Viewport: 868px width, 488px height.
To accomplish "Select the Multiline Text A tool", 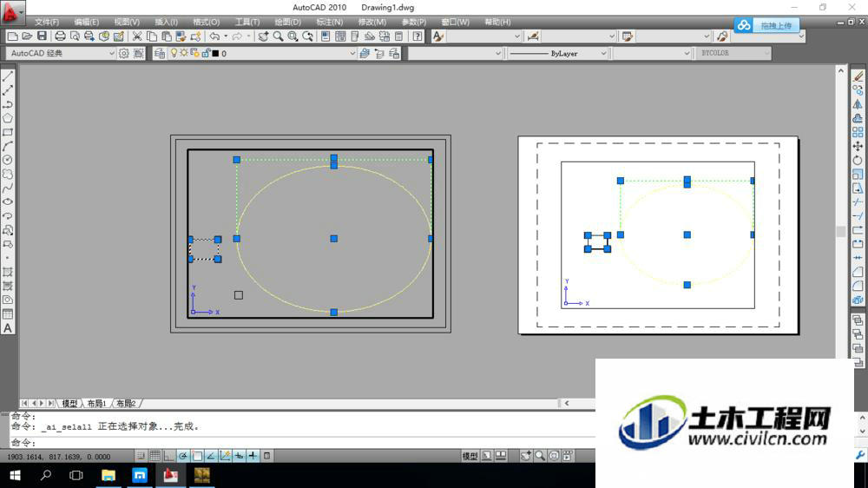I will (x=8, y=328).
